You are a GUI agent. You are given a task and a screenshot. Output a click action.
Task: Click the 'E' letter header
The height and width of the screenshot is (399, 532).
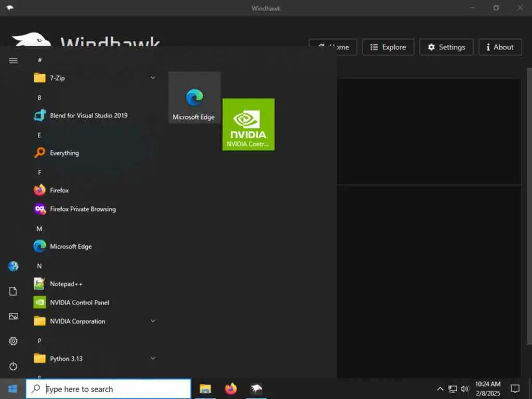[39, 135]
